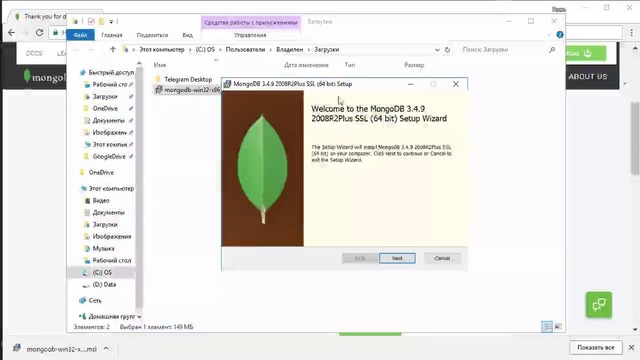
Task: Open the Поделиться ribbon tab
Action: click(x=152, y=35)
